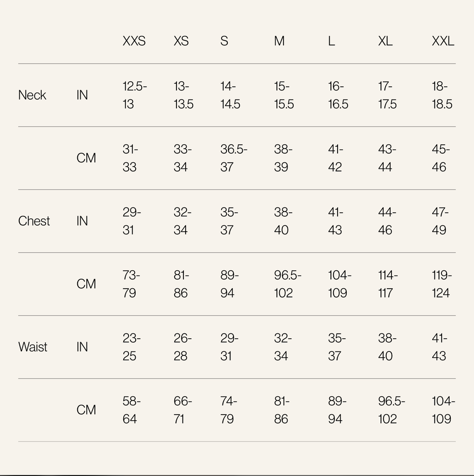Select the 23-25 waist inches value
Screen dimensions: 474x476
click(131, 347)
